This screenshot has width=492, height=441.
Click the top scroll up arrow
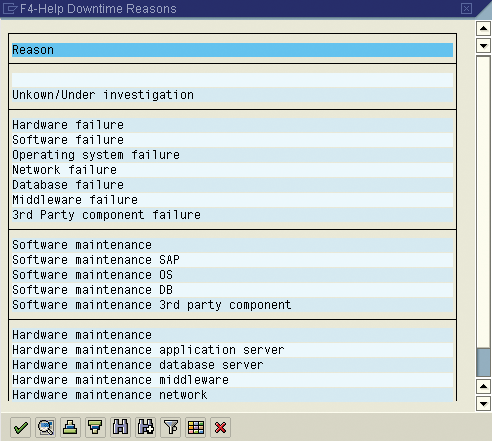pyautogui.click(x=483, y=29)
